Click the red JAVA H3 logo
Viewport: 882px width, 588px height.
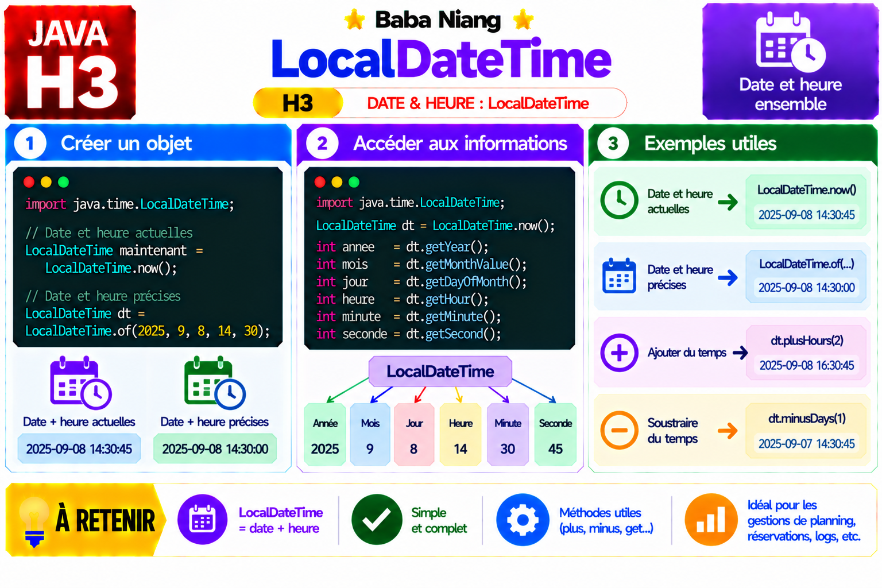point(70,62)
